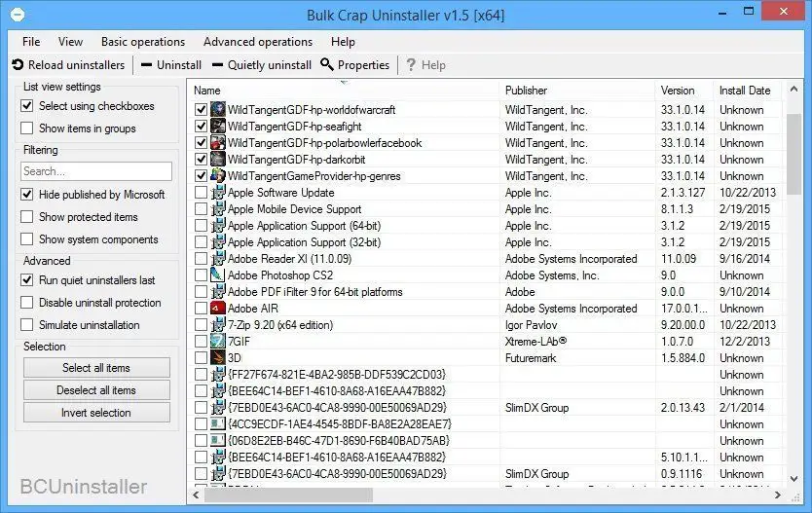Viewport: 812px width, 513px height.
Task: Click the 7GIF application icon
Action: coord(218,341)
